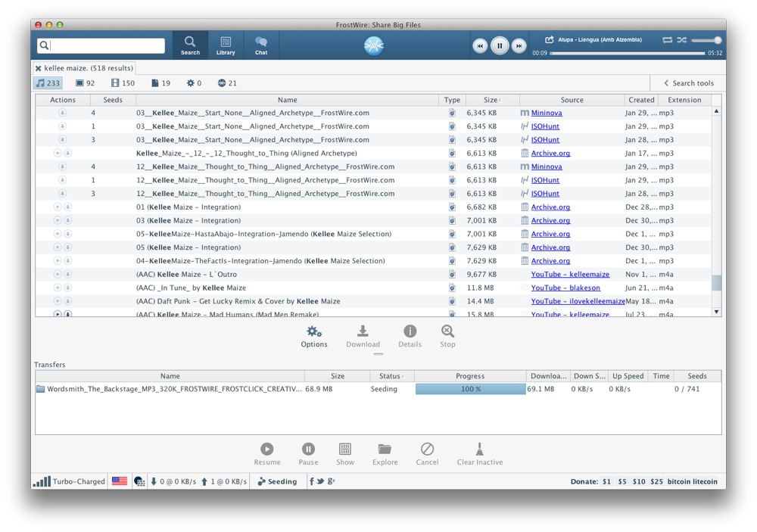Cancel the selected transfer

427,454
